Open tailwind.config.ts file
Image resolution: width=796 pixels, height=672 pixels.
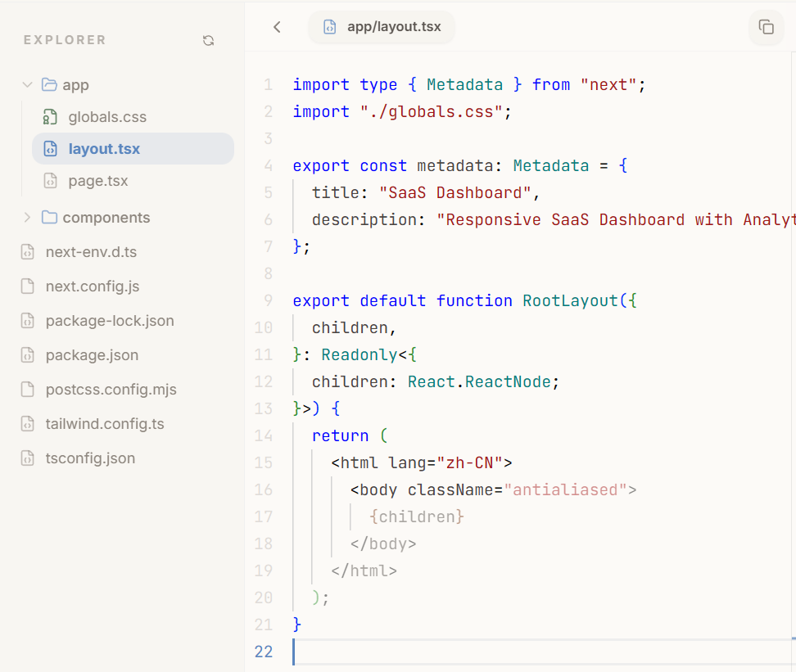pyautogui.click(x=105, y=424)
